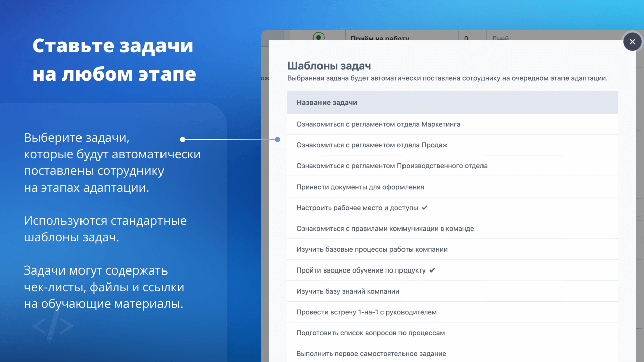The image size is (644, 362).
Task: Click the checkmark beside 'Настроить рабочее место и доступы'
Action: (x=425, y=208)
